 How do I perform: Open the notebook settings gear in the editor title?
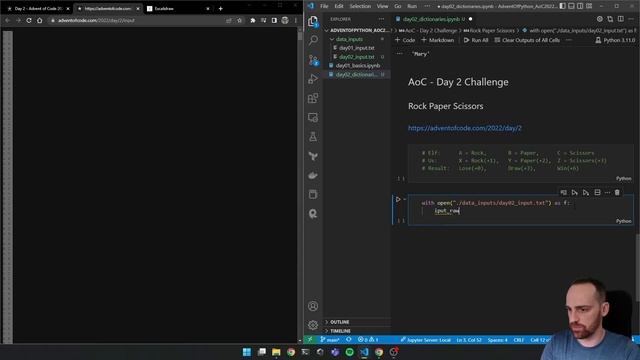pyautogui.click(x=600, y=19)
